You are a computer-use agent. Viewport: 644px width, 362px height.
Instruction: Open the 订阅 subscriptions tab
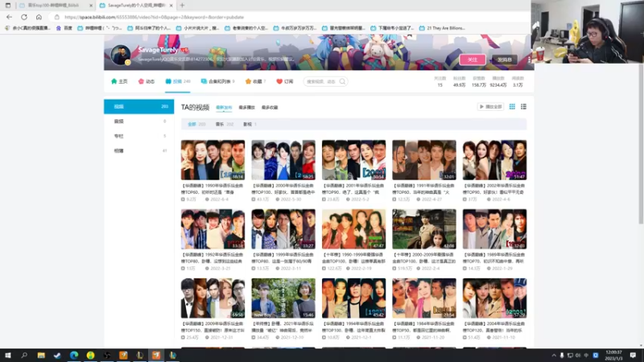coord(285,81)
